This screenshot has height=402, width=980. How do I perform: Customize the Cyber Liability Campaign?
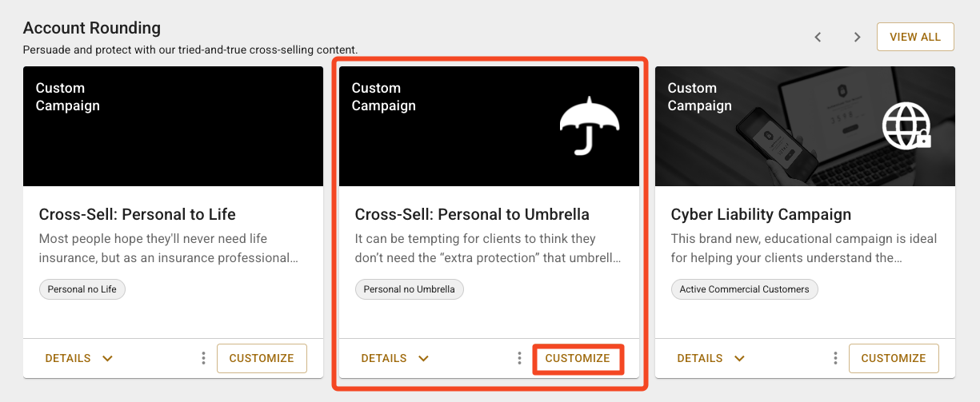[894, 358]
